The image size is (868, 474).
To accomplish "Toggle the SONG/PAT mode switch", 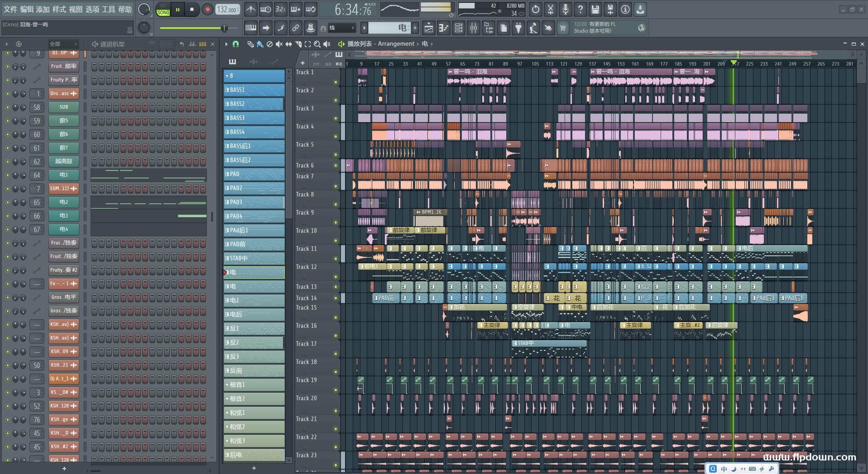I will click(163, 10).
